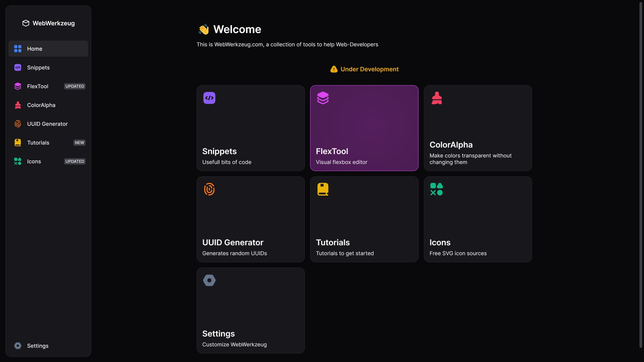Click the sidebar Settings hexagon icon

(18, 346)
